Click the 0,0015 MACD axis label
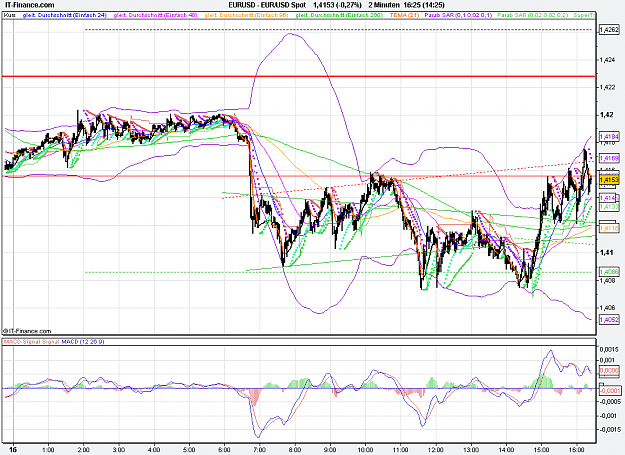The width and height of the screenshot is (625, 455). coord(610,349)
